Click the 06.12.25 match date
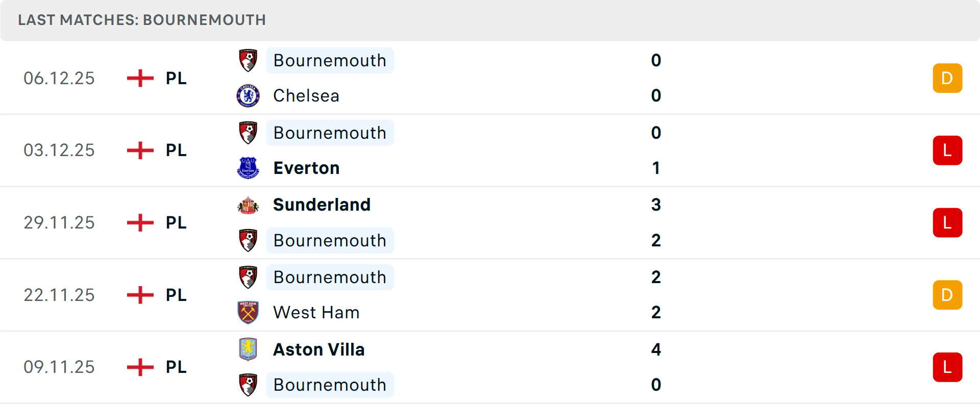The height and width of the screenshot is (404, 980). click(59, 78)
